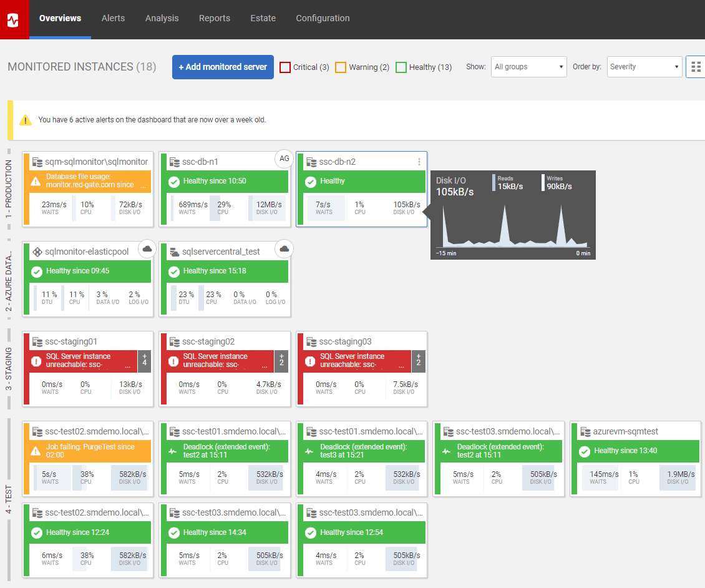Switch to grid layout view
The image size is (705, 588).
[697, 67]
